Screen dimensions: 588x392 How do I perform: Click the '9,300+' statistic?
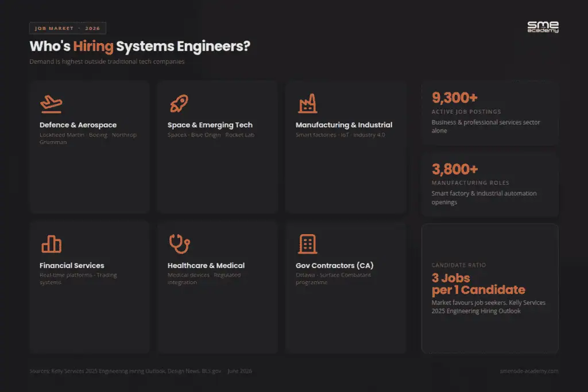pos(455,98)
